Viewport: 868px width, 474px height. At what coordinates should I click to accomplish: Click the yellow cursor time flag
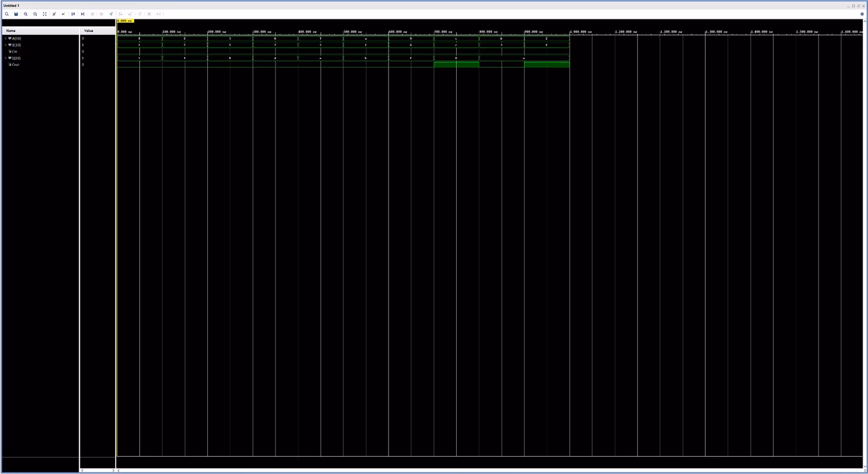pyautogui.click(x=125, y=21)
